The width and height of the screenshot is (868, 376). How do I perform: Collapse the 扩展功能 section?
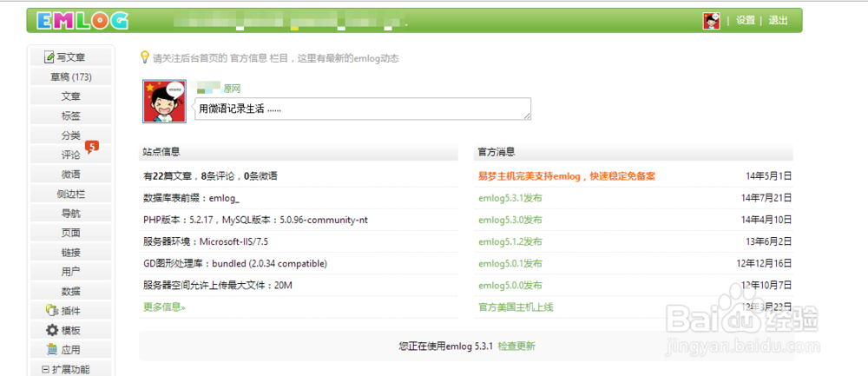point(45,369)
